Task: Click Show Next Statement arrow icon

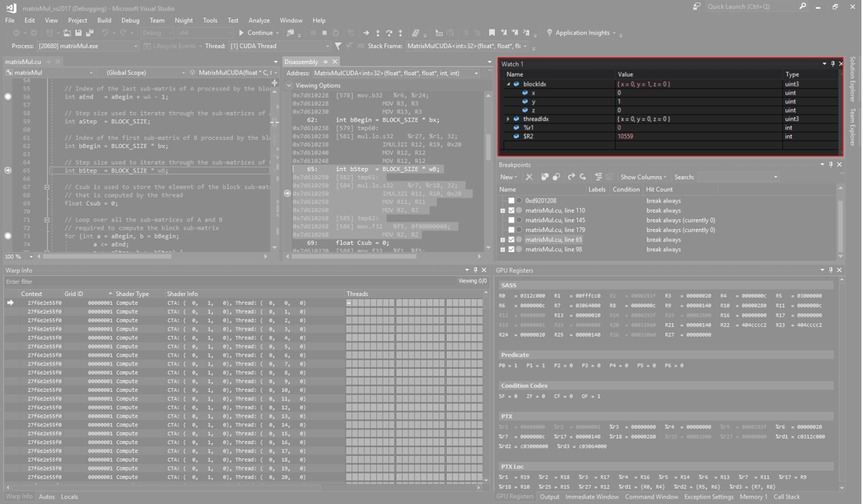Action: [x=366, y=33]
